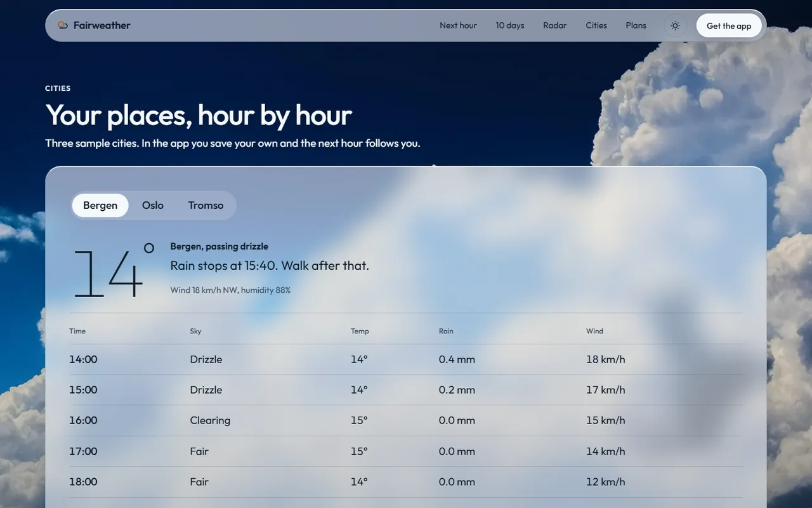This screenshot has height=508, width=812.
Task: Click the 0.4 mm rain value
Action: coord(457,359)
